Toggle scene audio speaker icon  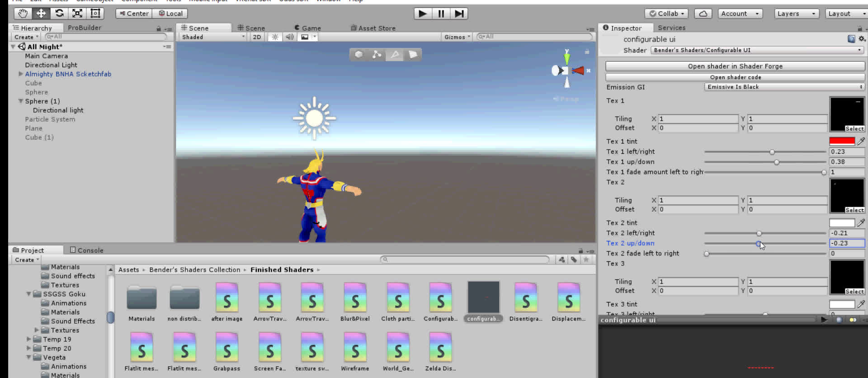pos(290,37)
